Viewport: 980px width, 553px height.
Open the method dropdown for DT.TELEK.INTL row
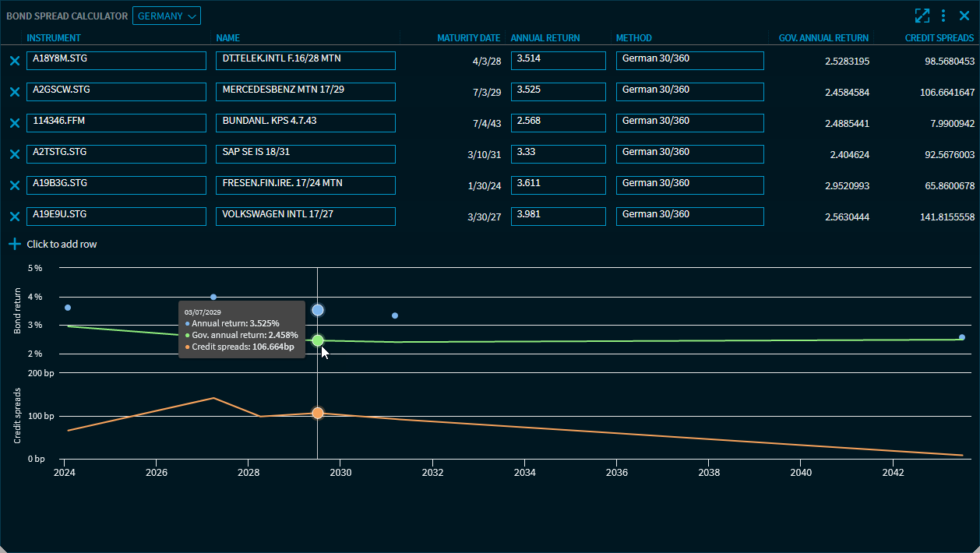(x=689, y=61)
